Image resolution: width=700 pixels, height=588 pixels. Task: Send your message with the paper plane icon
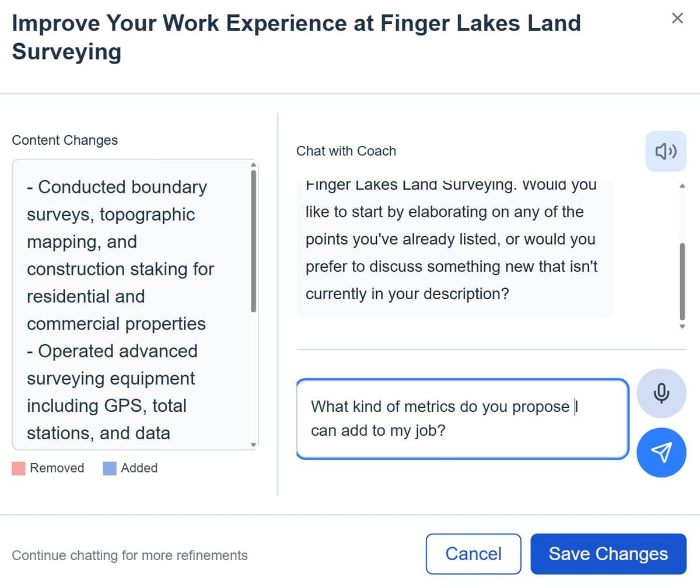661,453
